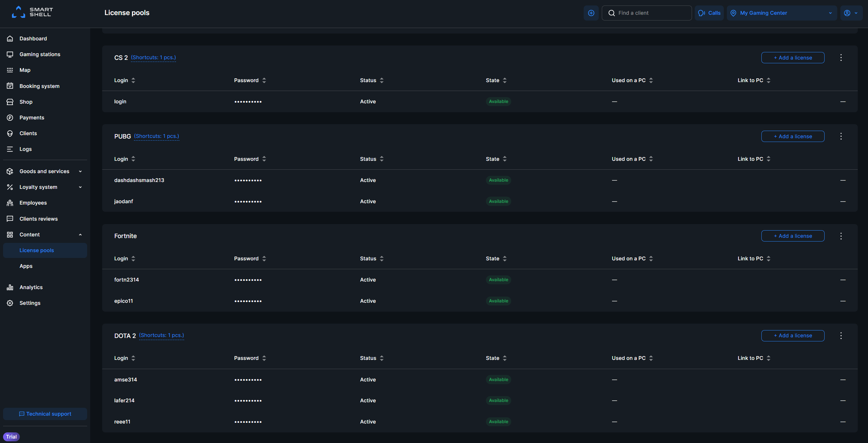Open the CS 2 pool three-dot menu
Viewport: 868px width, 443px height.
coord(841,57)
